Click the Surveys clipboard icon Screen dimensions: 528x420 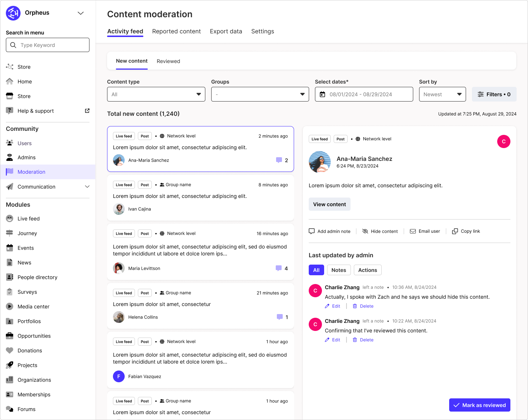tap(10, 292)
